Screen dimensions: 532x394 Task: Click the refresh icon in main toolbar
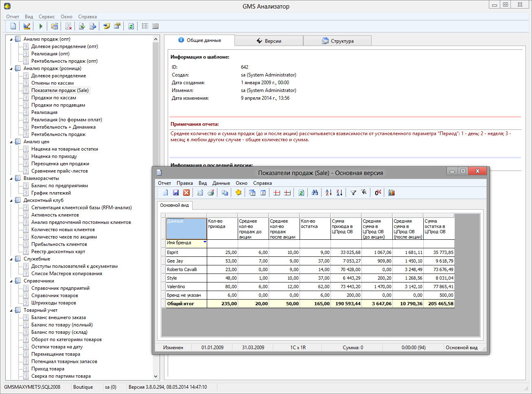[x=131, y=26]
